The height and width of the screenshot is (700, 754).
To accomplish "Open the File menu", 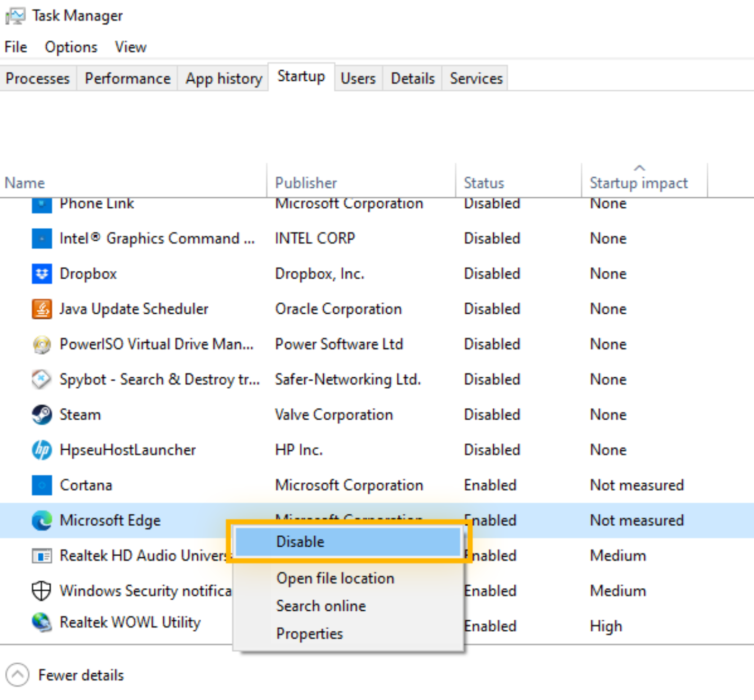I will 16,47.
